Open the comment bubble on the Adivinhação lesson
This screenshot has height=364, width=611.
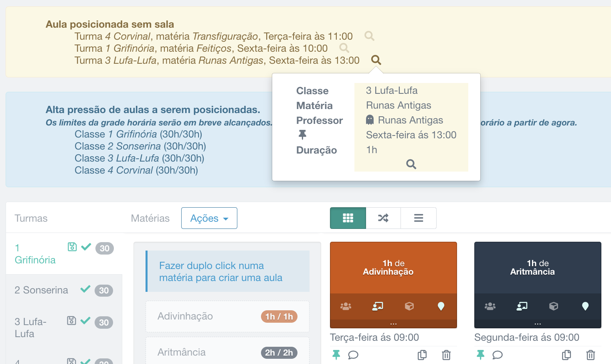353,355
